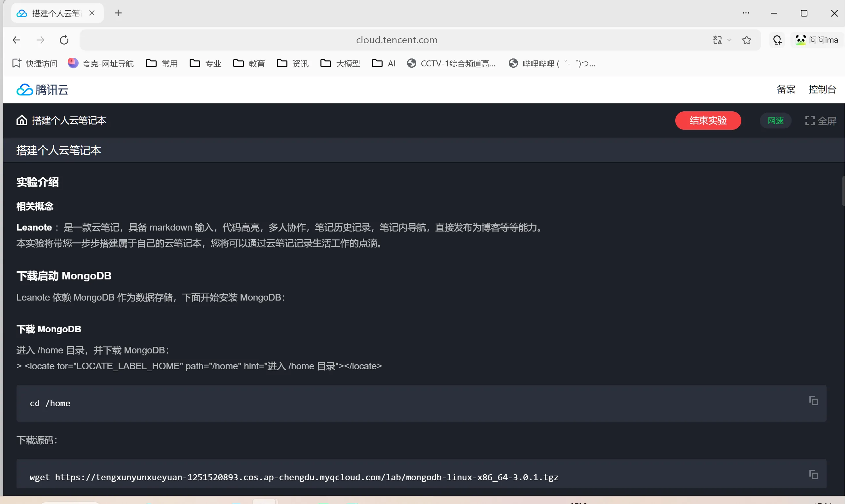Bookmark this page with the star icon
Screen dimensions: 853x504
tap(746, 40)
